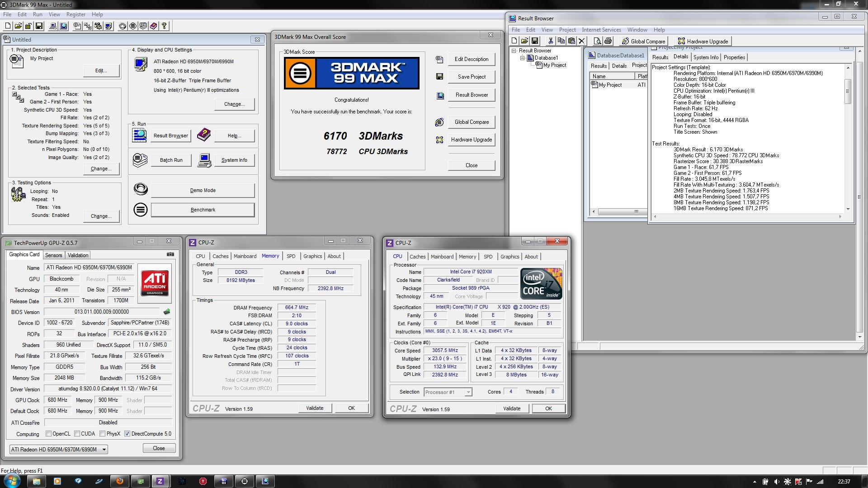868x488 pixels.
Task: Click Hardware Upgrade in Result Browser toolbar
Action: tap(703, 41)
